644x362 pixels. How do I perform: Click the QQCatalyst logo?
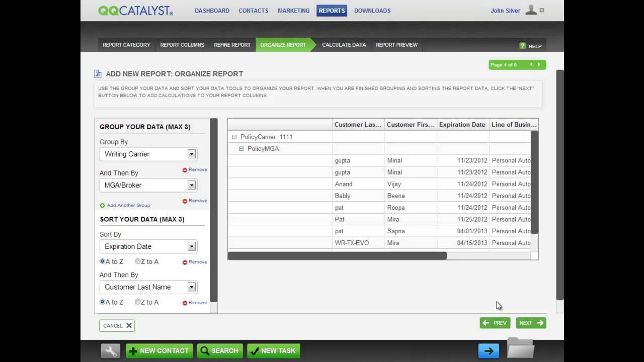pyautogui.click(x=135, y=11)
